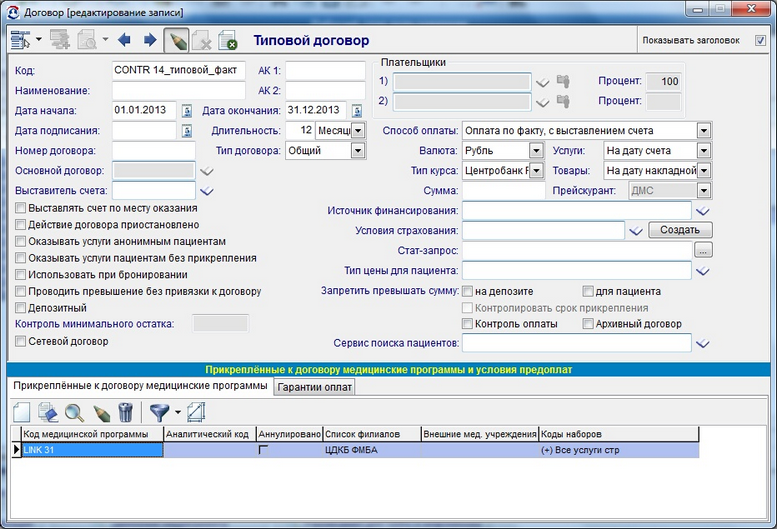Mark Архивный договор checkbox

[x=588, y=324]
